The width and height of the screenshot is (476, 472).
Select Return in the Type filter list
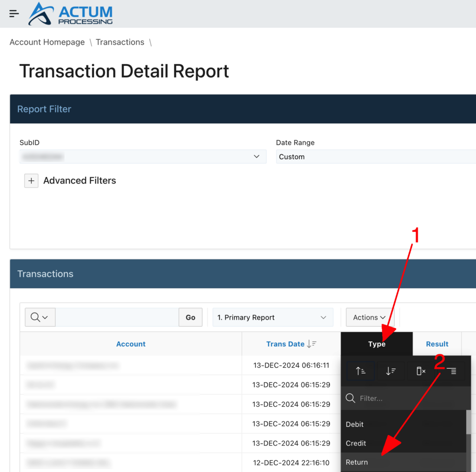point(357,462)
